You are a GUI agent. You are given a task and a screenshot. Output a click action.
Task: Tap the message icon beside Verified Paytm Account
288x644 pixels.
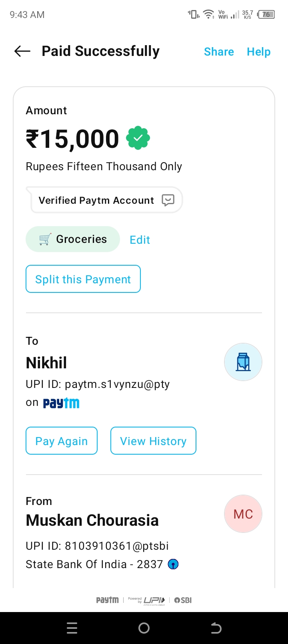coord(168,200)
